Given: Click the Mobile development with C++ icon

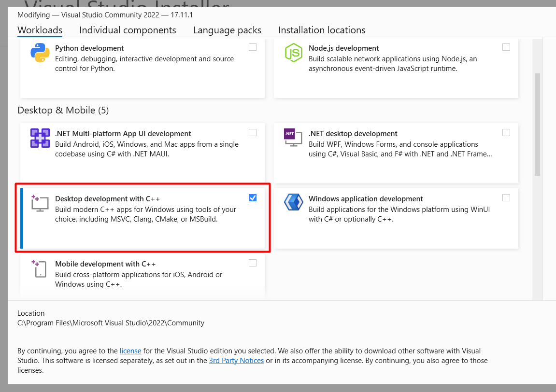Looking at the screenshot, I should (39, 269).
